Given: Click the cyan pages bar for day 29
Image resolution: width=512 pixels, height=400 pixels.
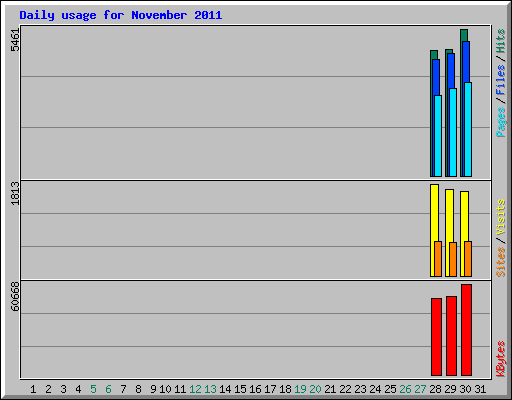Looking at the screenshot, I should click(x=453, y=132).
